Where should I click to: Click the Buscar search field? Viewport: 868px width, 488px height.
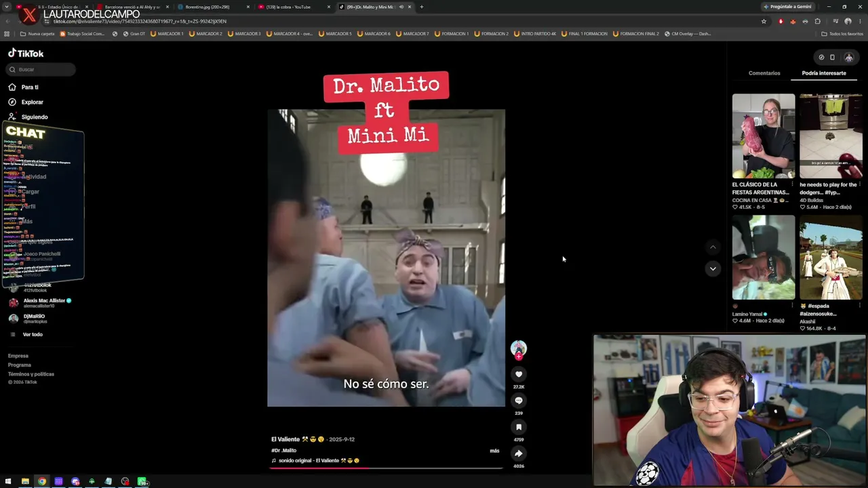(41, 69)
